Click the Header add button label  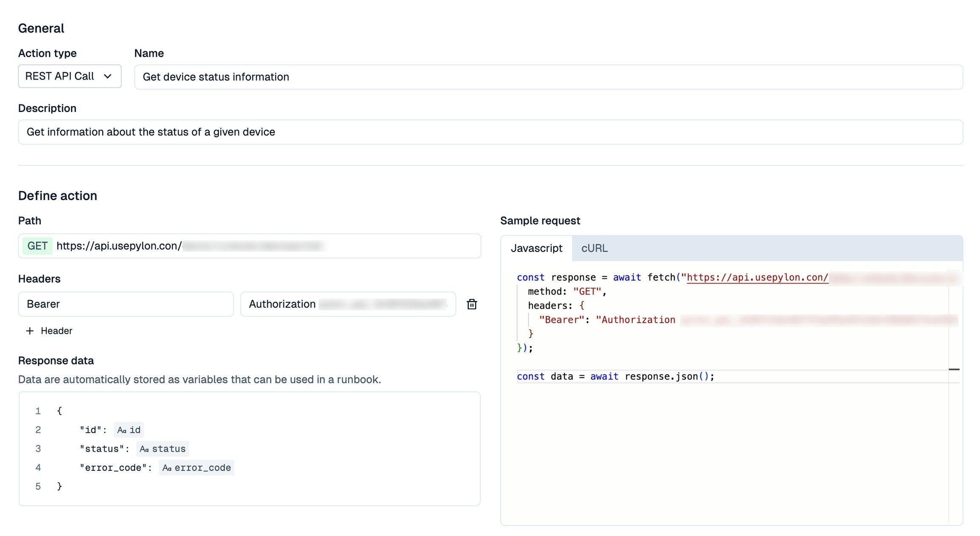point(57,331)
